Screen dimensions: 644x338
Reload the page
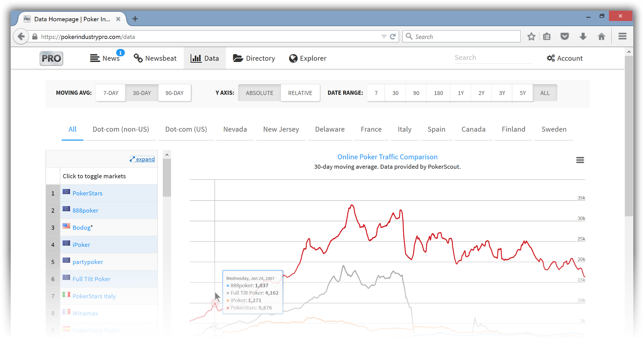(392, 37)
